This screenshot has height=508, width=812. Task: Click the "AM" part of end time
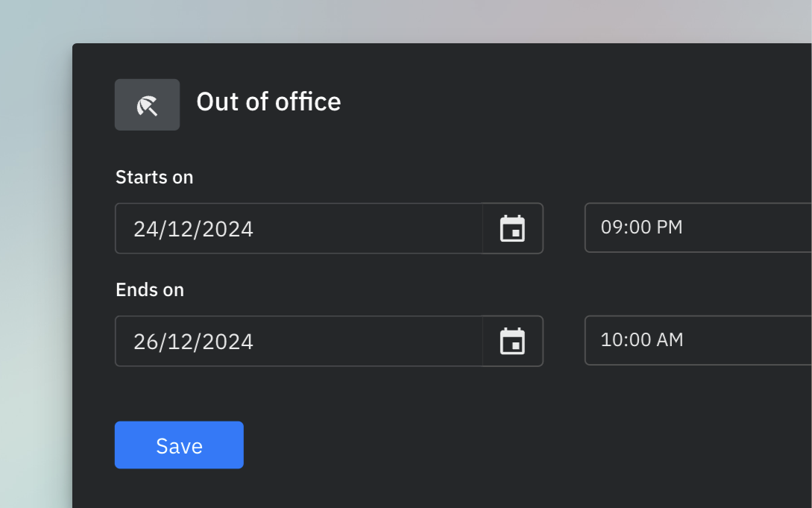point(670,340)
